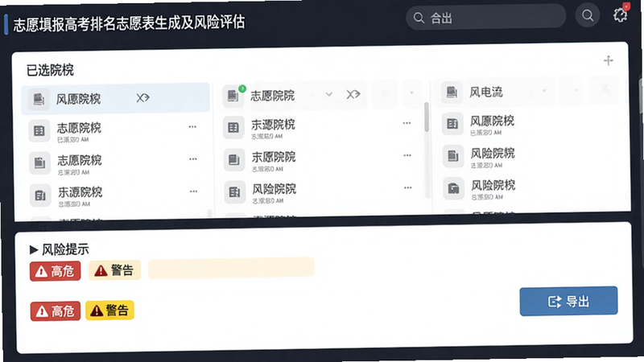Open more options for table-icon 志愿院校 row

pyautogui.click(x=192, y=127)
